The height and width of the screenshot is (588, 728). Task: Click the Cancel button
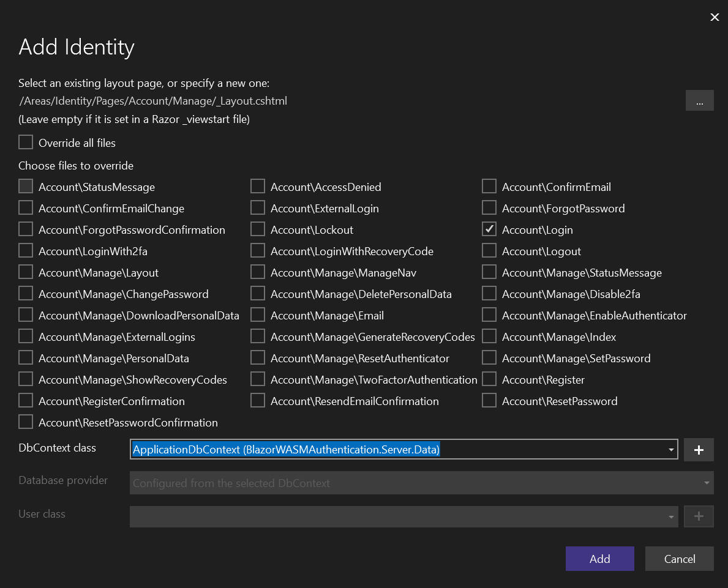coord(679,559)
